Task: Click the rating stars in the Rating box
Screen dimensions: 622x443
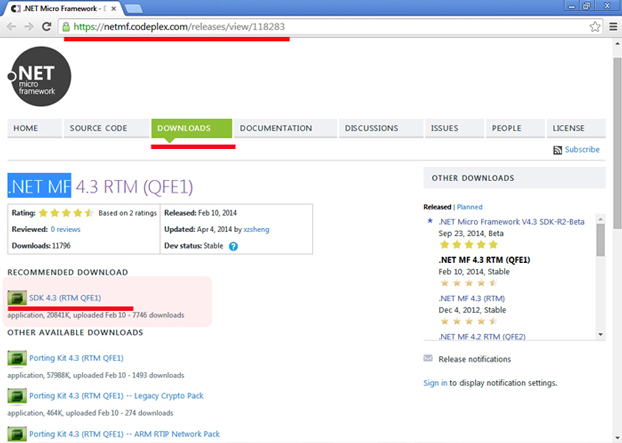Action: tap(66, 213)
